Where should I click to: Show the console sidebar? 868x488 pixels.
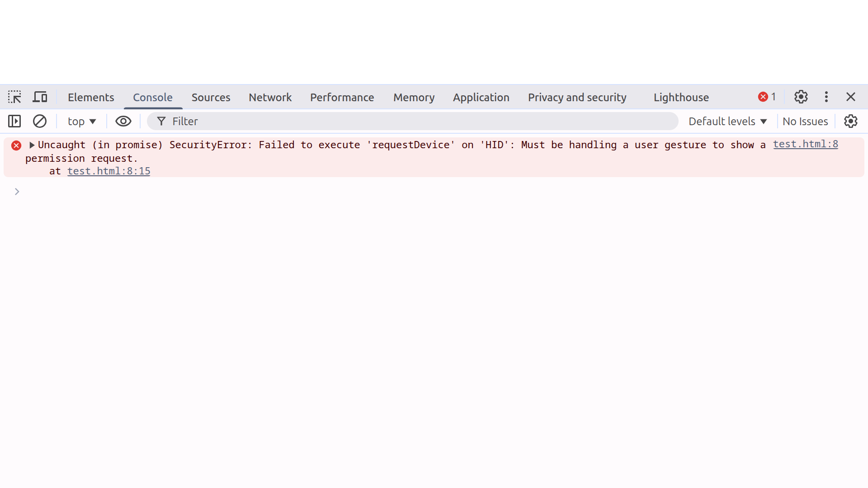14,121
